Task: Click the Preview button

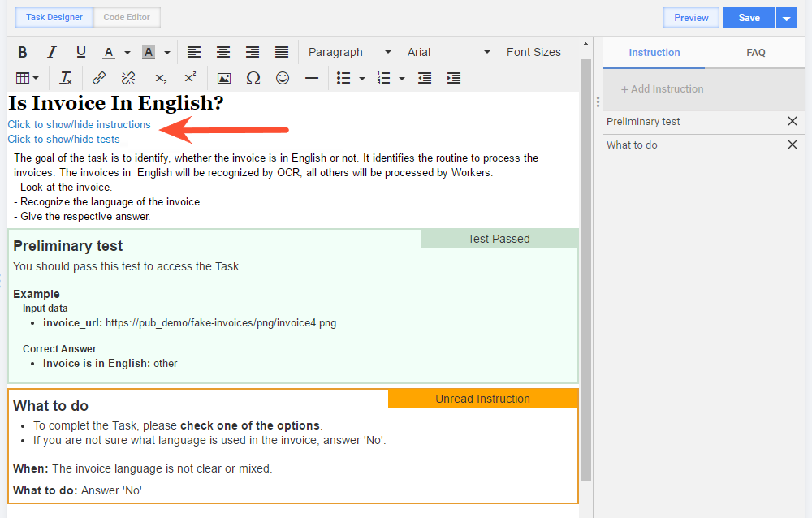Action: coord(691,18)
